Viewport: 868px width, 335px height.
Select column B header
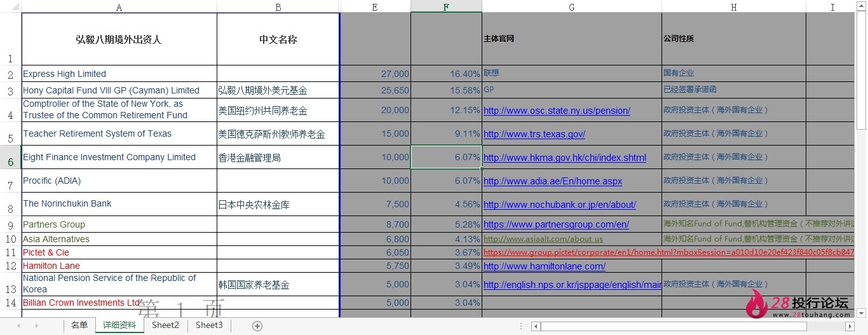click(278, 6)
